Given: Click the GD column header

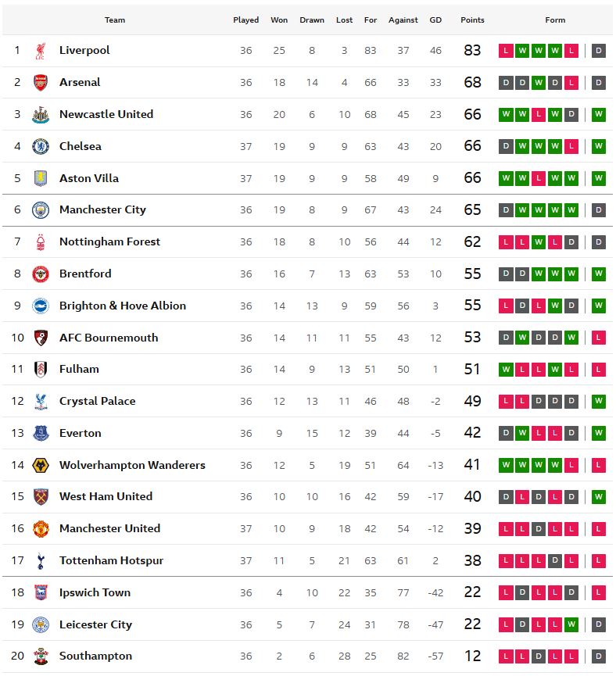Looking at the screenshot, I should tap(435, 20).
